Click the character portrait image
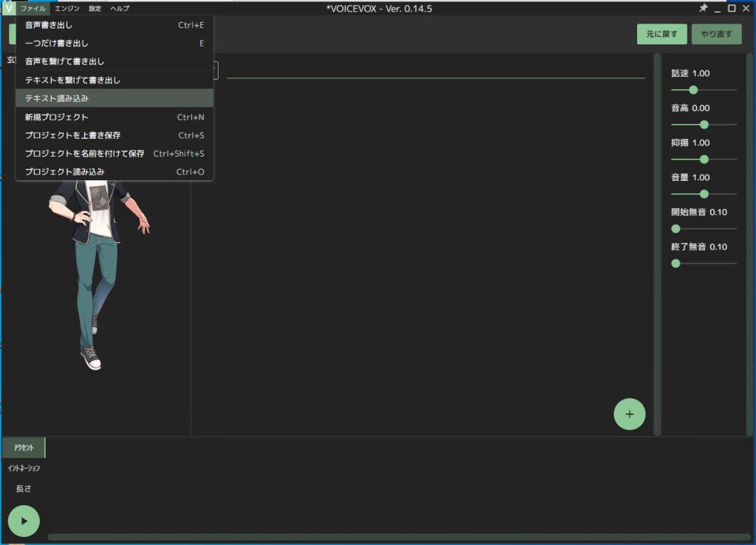 100,275
